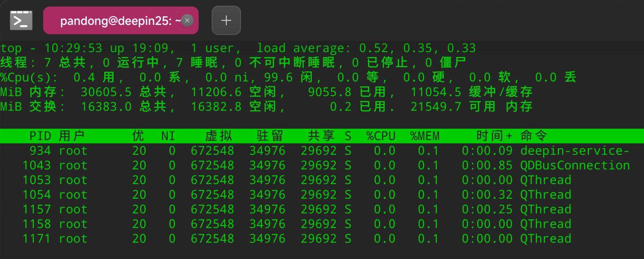Image resolution: width=644 pixels, height=259 pixels.
Task: Click the PID column header
Action: [40, 136]
